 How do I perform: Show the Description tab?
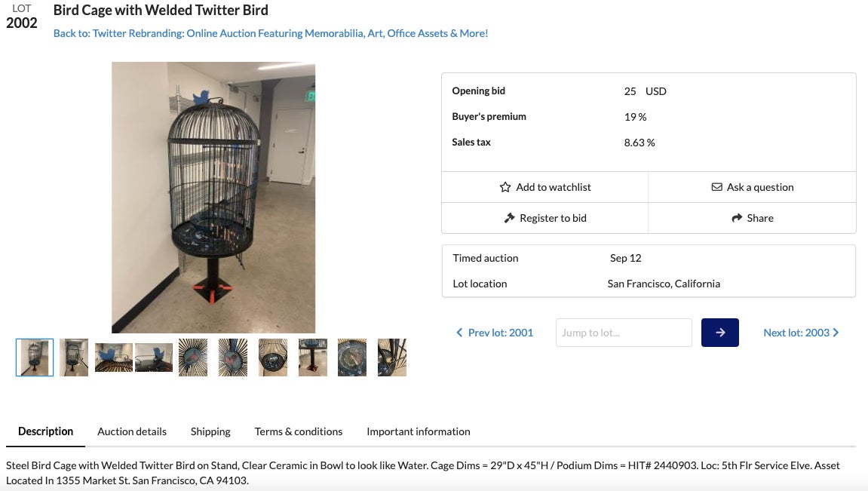46,431
